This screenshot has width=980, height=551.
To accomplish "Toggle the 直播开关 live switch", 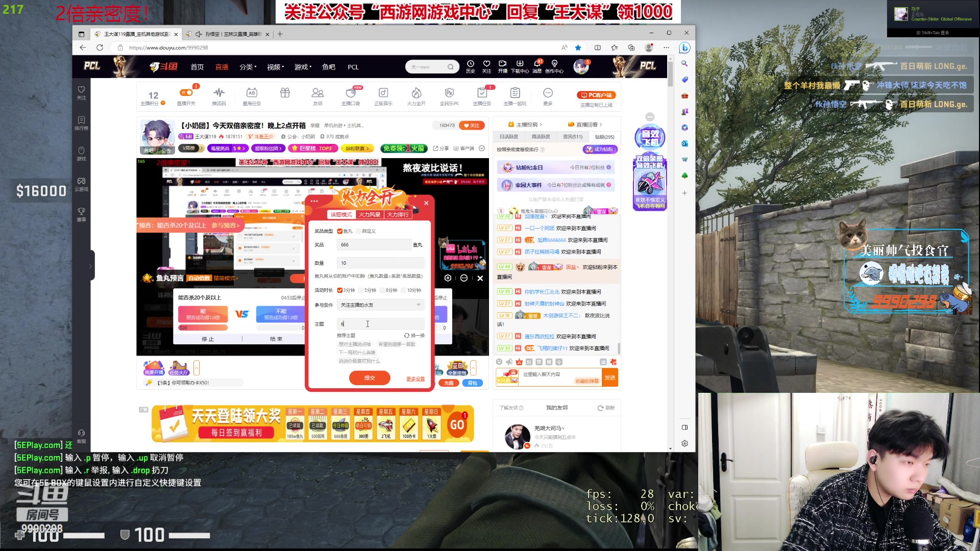I will [186, 93].
